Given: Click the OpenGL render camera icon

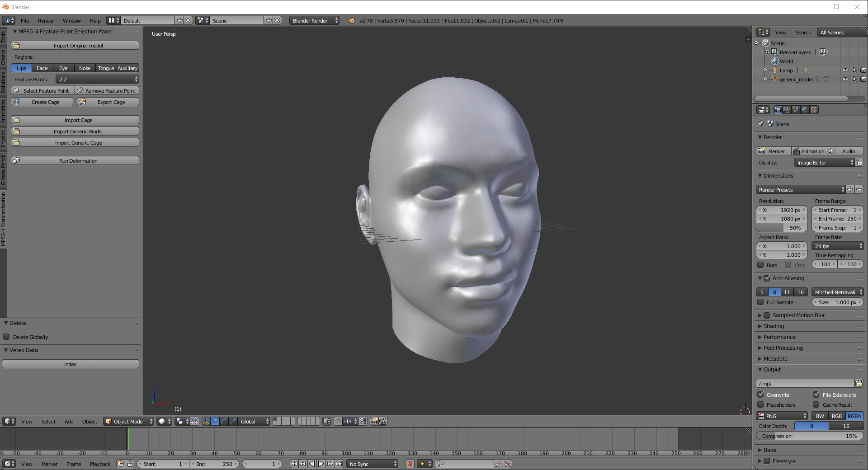Looking at the screenshot, I should (x=374, y=421).
